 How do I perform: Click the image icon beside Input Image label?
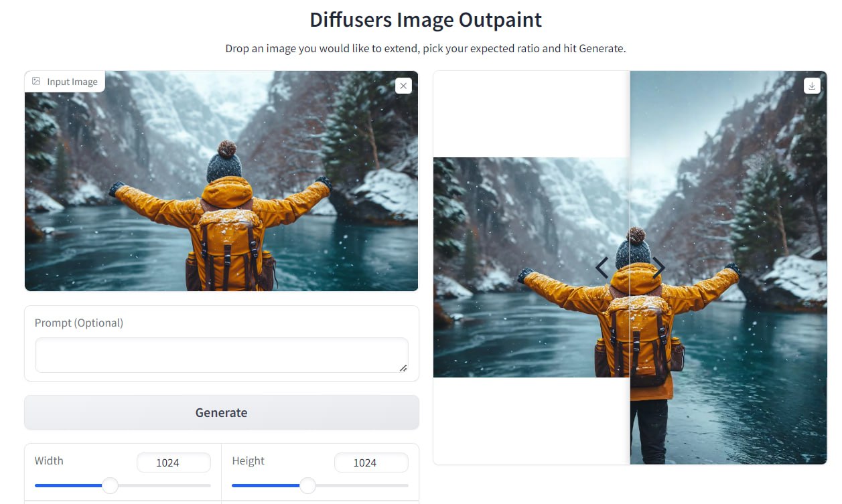pos(36,82)
